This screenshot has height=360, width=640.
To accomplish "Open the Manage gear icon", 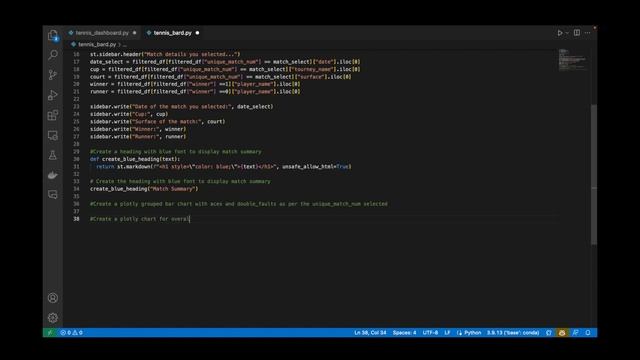I will click(x=53, y=318).
